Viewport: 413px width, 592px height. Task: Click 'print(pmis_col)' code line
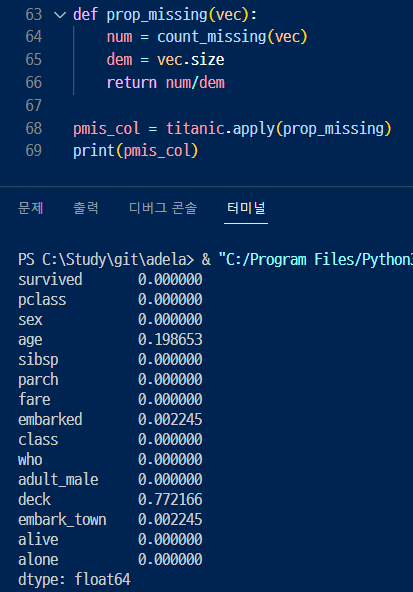[136, 151]
